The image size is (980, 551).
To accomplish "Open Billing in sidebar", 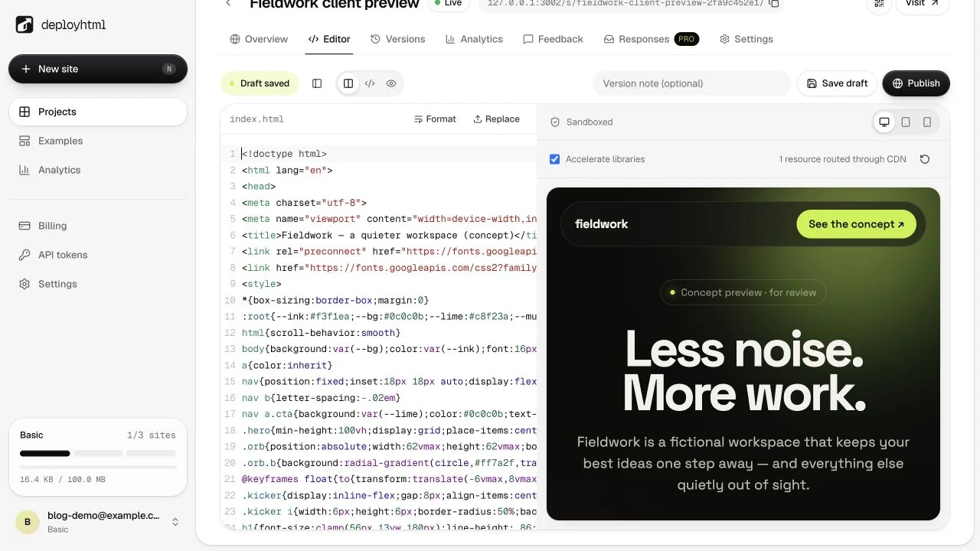I will pos(98,226).
